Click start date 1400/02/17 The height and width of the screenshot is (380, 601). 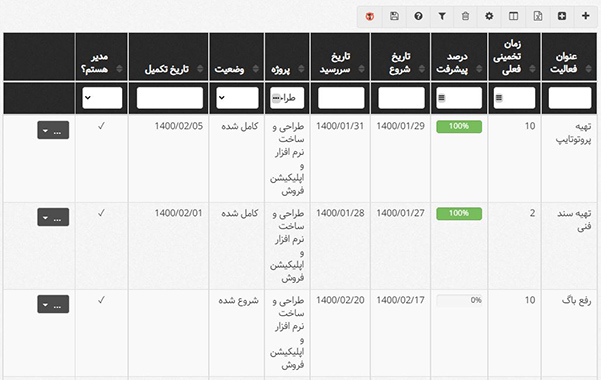[401, 300]
